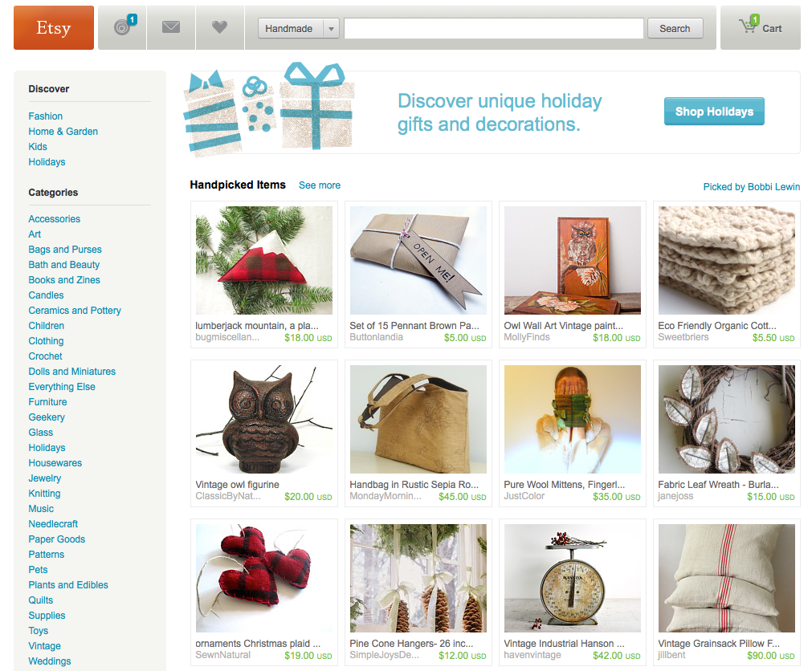The width and height of the screenshot is (812, 671).
Task: Open the activity feed spiral icon
Action: (x=123, y=27)
